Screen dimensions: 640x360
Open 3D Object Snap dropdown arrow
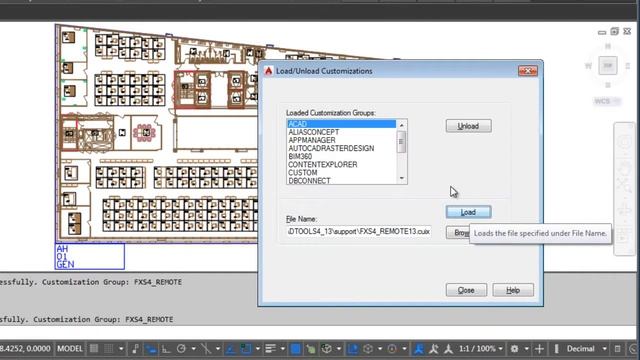click(x=339, y=349)
